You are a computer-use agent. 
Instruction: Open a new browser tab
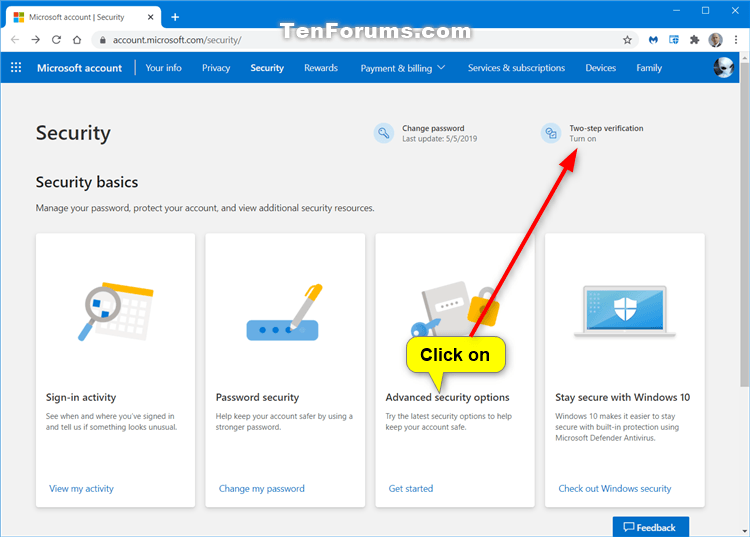click(x=175, y=17)
